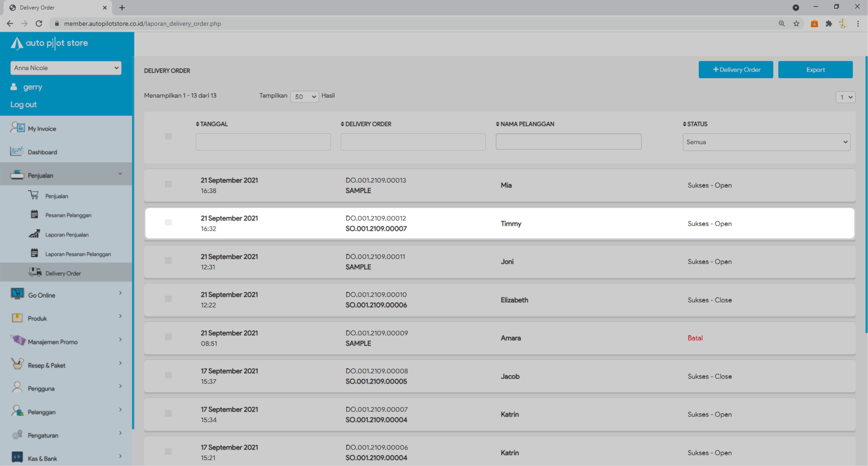
Task: Click the Delivery Order truck icon
Action: click(x=35, y=272)
